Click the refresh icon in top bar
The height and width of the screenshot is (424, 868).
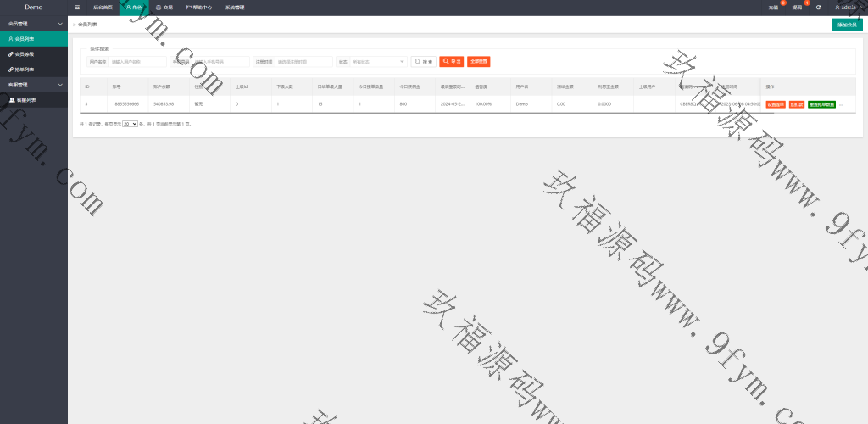point(818,7)
